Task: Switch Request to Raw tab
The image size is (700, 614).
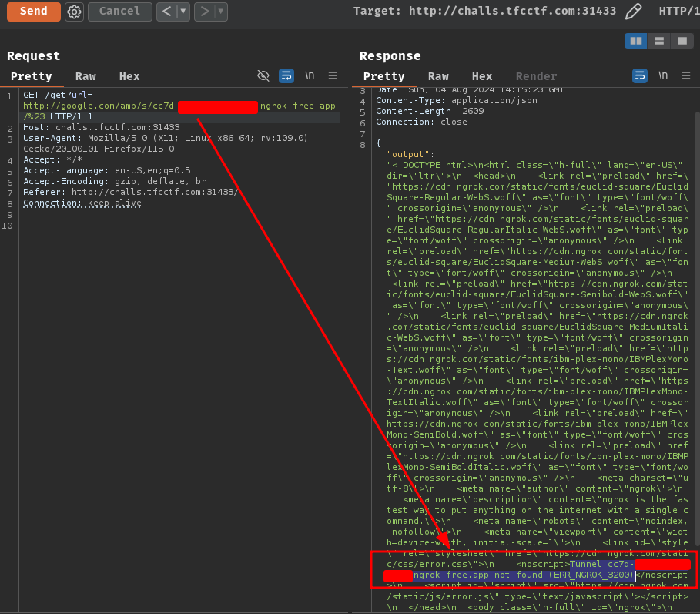Action: [x=85, y=76]
